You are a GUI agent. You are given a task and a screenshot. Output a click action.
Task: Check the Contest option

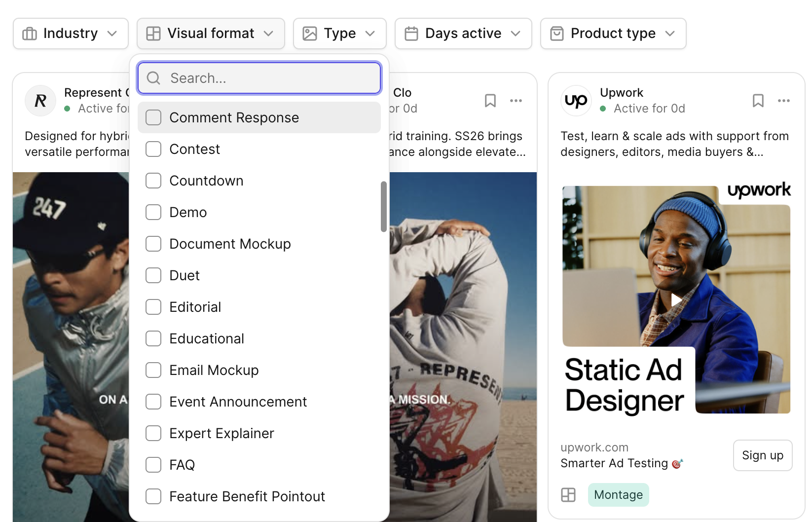pos(153,149)
